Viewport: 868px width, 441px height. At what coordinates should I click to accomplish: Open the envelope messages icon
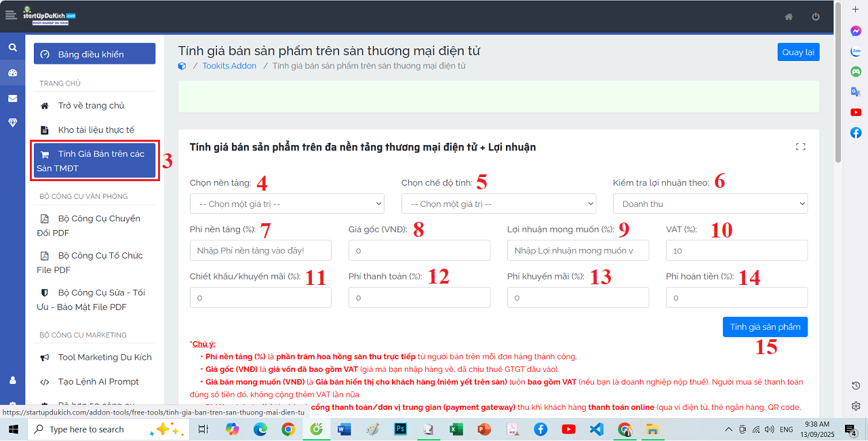tap(12, 98)
